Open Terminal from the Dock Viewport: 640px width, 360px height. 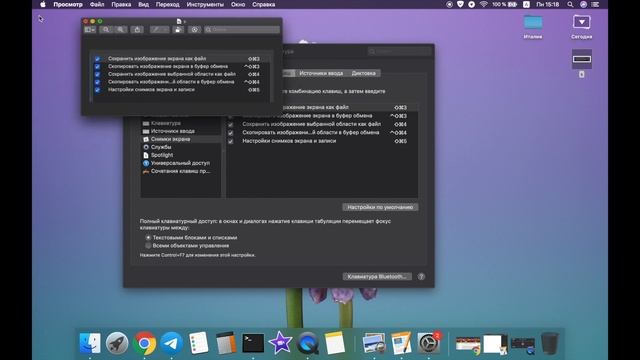click(253, 343)
